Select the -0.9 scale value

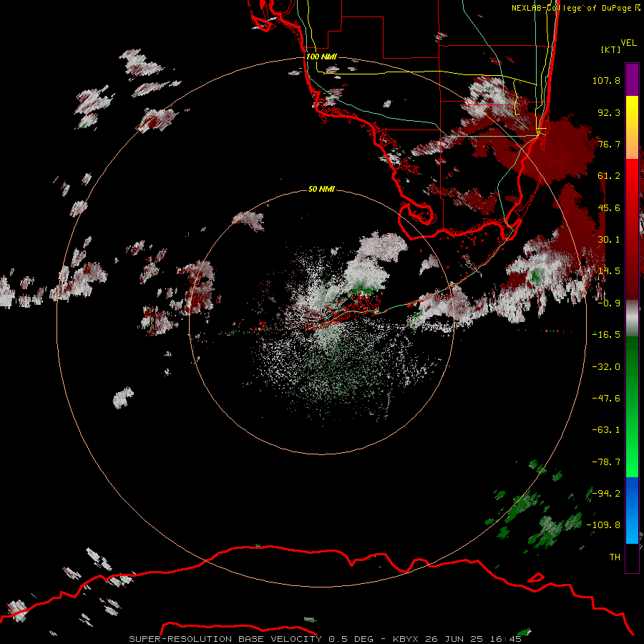[609, 303]
